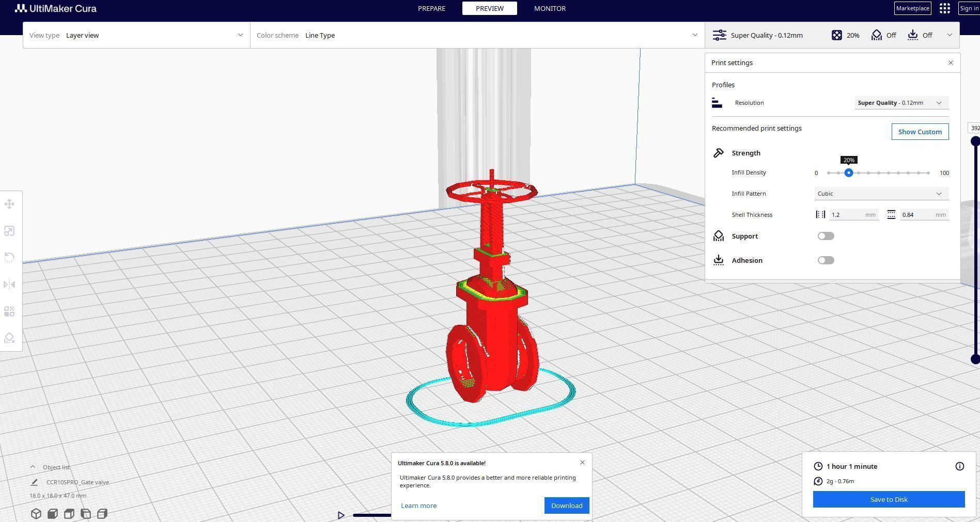Click the clock icon beside print time
This screenshot has height=522, width=980.
point(818,466)
